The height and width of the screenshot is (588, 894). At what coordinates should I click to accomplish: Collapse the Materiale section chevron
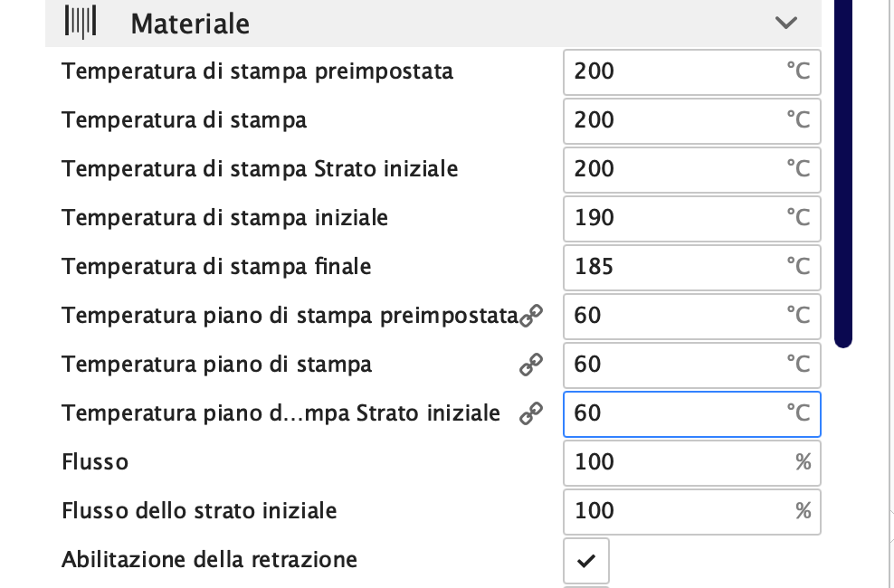pos(785,23)
